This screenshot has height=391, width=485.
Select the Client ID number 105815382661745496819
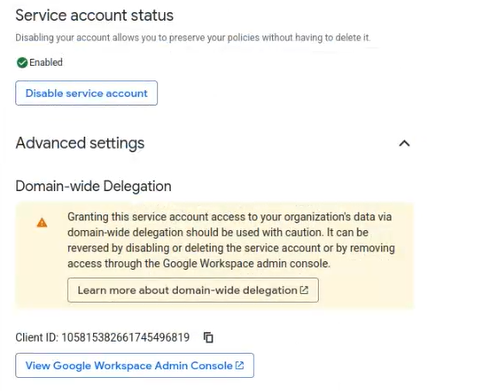tap(125, 337)
